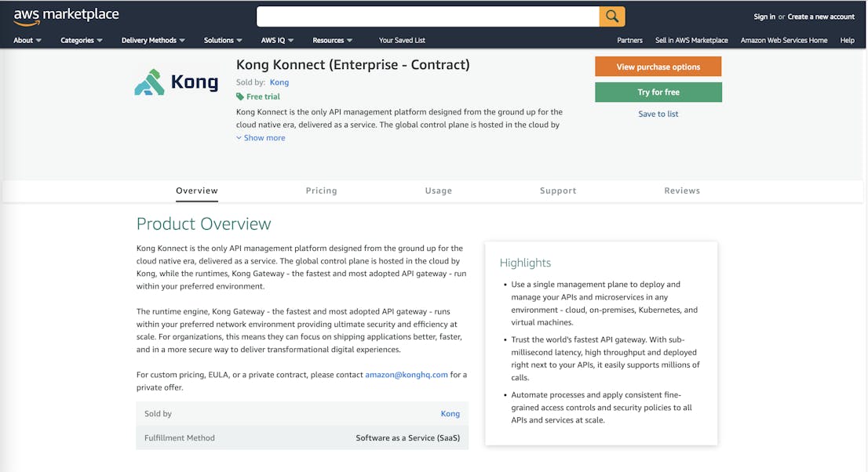Select the Usage tab

(438, 191)
